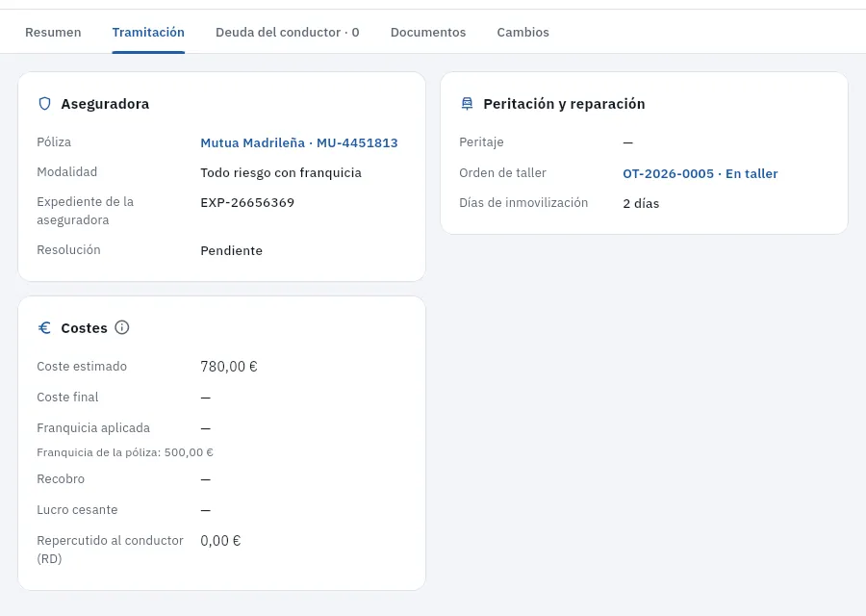Click the Modalidad label
The width and height of the screenshot is (866, 616).
66,172
